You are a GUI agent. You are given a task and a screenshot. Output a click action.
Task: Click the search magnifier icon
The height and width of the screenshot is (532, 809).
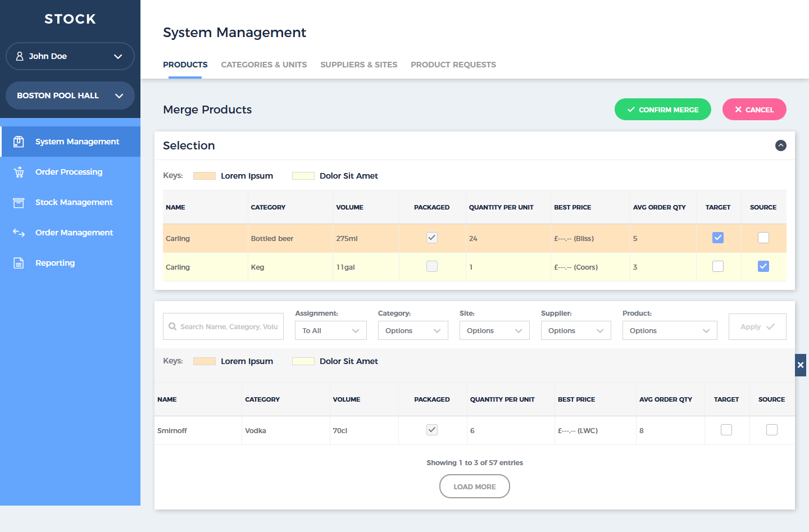point(172,326)
